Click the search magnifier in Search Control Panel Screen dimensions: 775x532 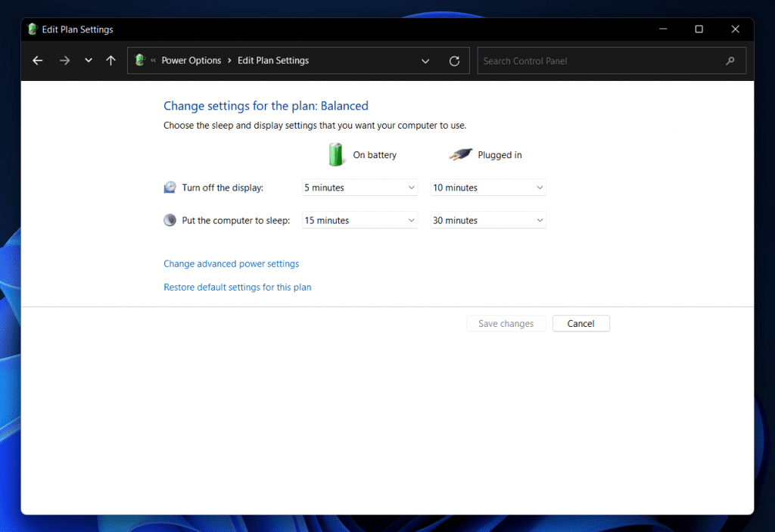(730, 61)
